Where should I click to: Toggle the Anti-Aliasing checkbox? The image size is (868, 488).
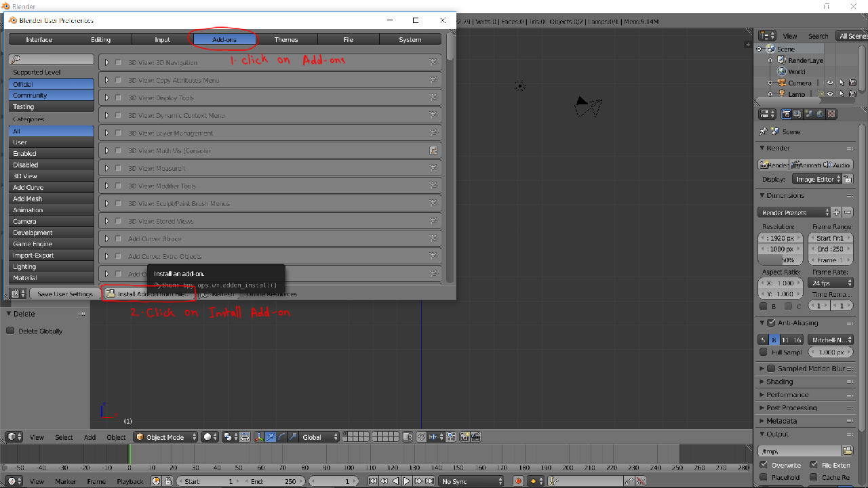click(x=771, y=323)
